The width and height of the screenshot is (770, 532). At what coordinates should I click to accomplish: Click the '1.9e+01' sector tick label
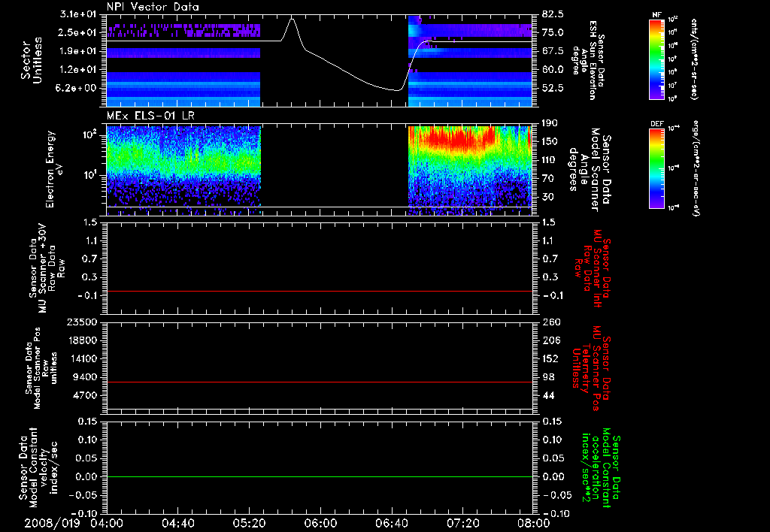point(80,51)
